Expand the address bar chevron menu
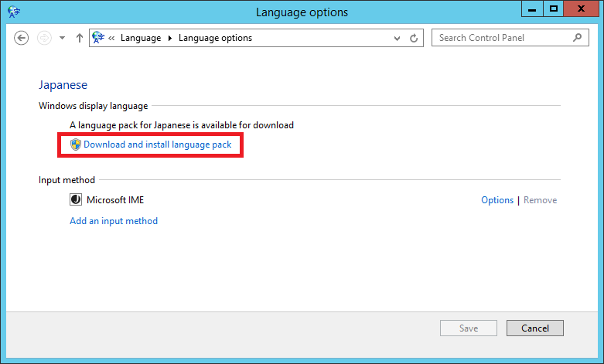The image size is (604, 364). [111, 38]
